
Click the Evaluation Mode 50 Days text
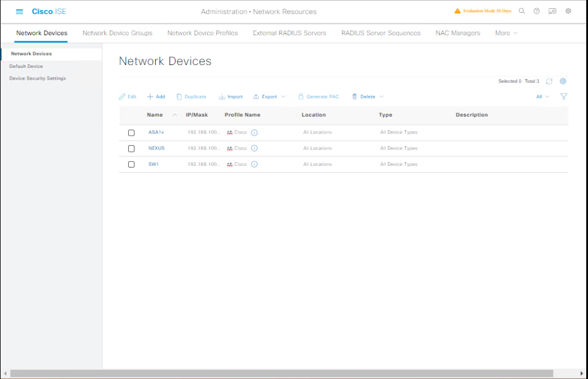tap(487, 11)
